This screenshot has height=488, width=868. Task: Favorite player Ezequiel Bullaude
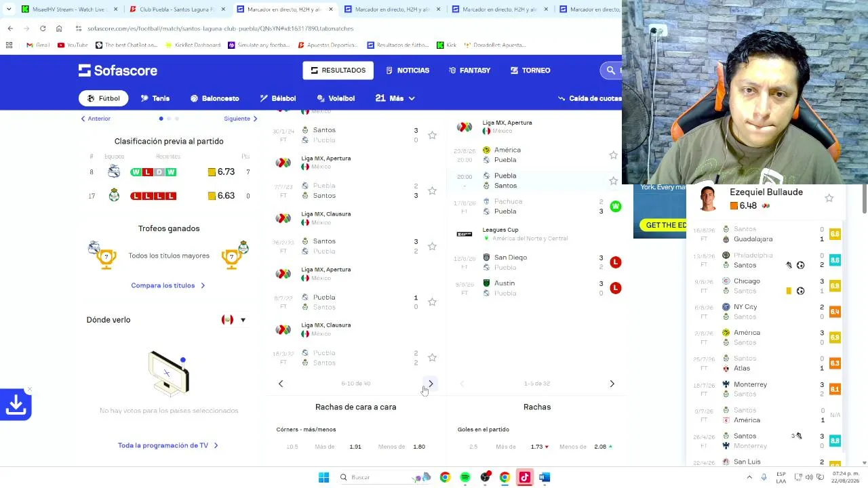click(829, 198)
